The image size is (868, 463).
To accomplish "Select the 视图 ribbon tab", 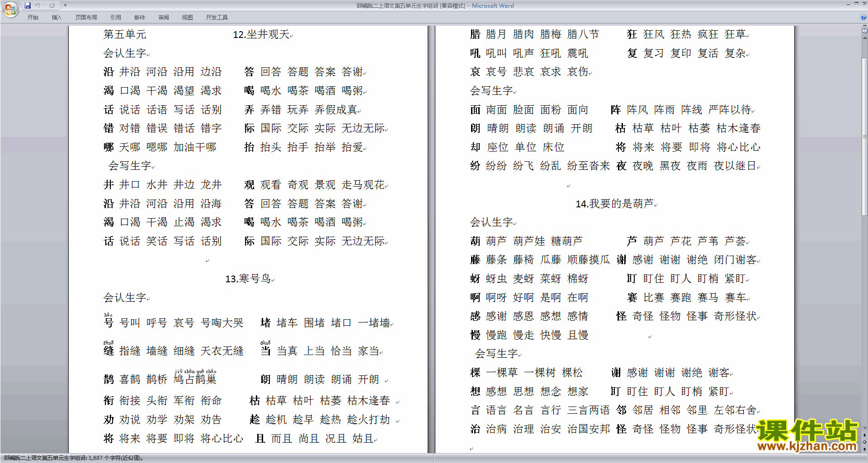I will coord(188,17).
